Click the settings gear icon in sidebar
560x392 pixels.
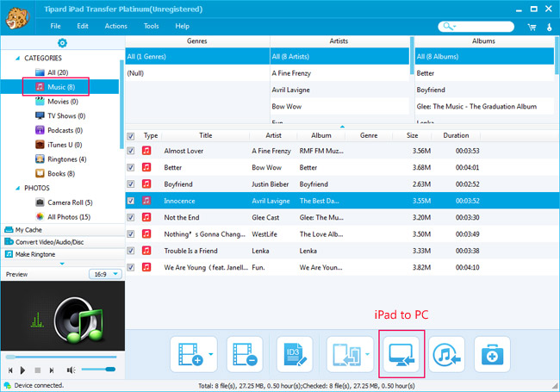pyautogui.click(x=62, y=43)
